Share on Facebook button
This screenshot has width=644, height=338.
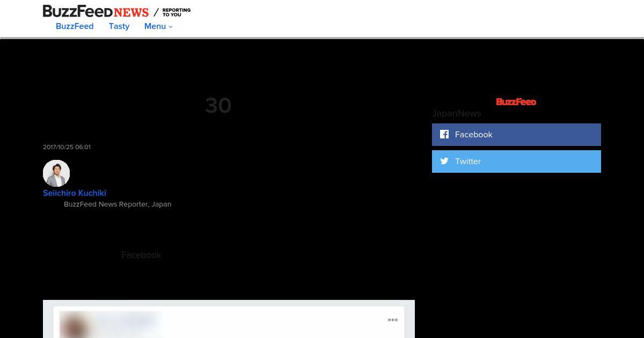[x=516, y=135]
